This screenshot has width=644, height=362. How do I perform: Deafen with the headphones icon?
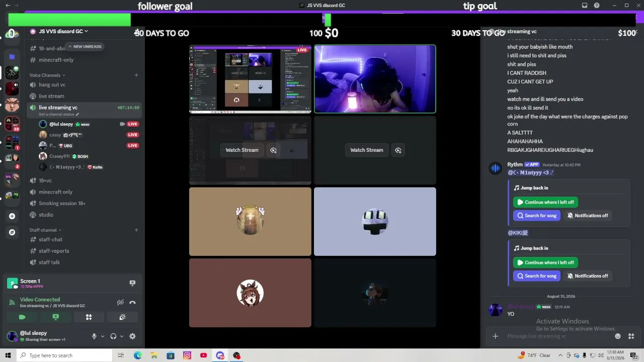tap(113, 336)
